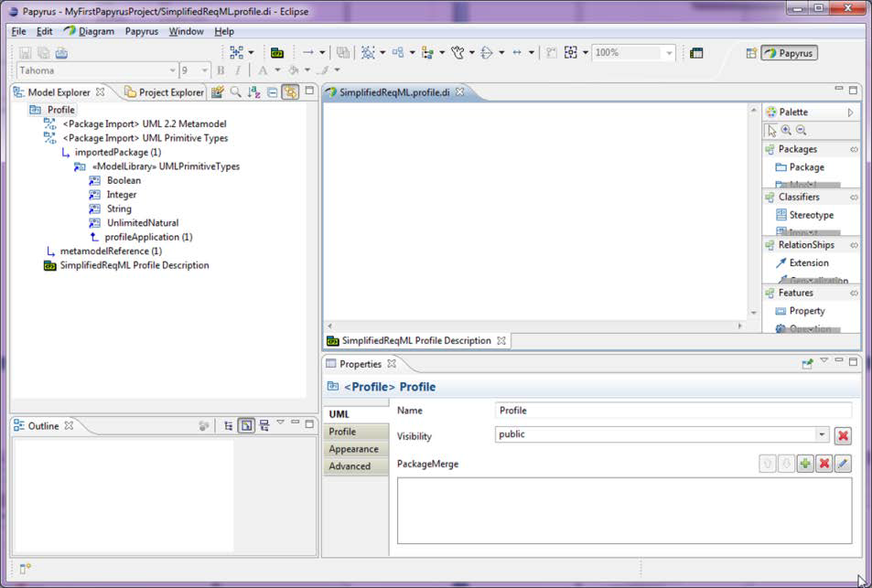872x588 pixels.
Task: Click the Print toolbar icon
Action: click(x=61, y=53)
